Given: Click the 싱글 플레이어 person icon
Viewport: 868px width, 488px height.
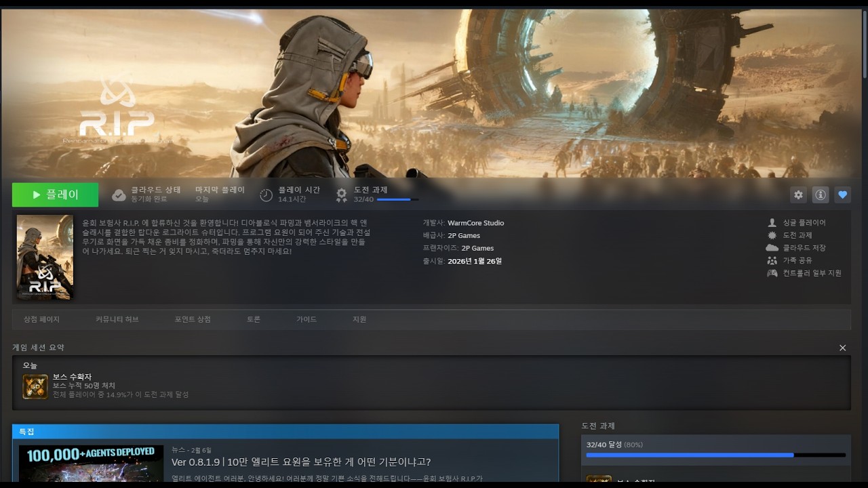Looking at the screenshot, I should point(772,223).
